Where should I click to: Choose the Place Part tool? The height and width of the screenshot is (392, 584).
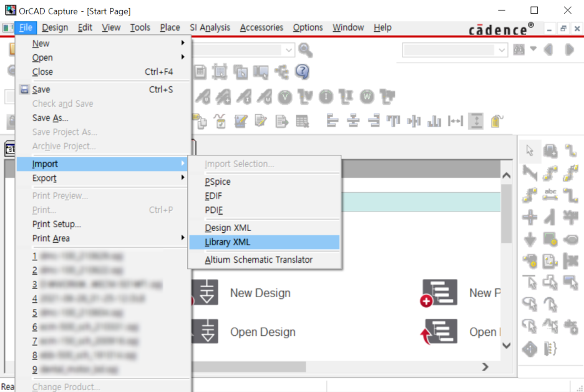550,151
